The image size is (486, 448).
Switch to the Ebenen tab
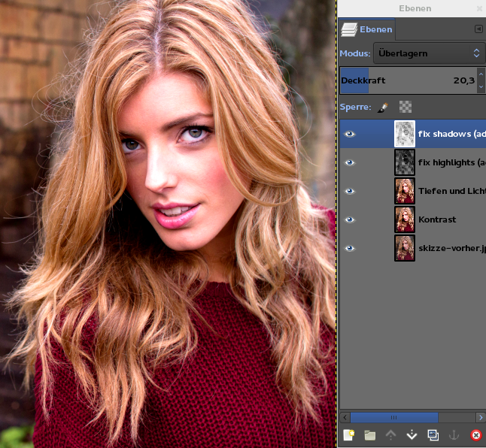click(366, 29)
